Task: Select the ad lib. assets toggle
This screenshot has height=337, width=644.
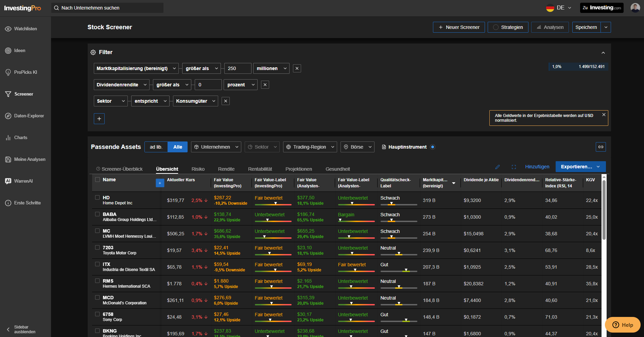Action: (x=156, y=147)
